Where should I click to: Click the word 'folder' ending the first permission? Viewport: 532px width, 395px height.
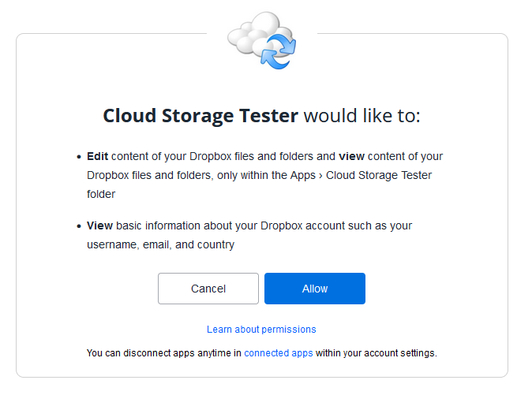(x=101, y=194)
